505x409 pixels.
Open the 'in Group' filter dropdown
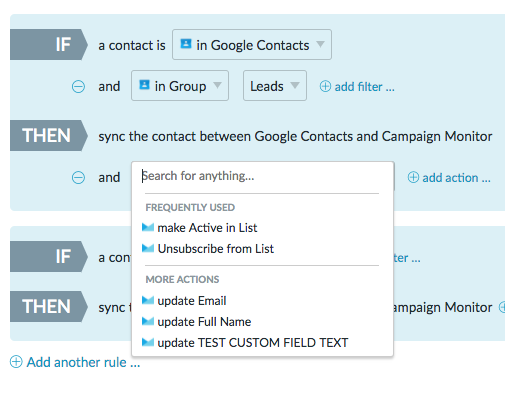pyautogui.click(x=180, y=86)
